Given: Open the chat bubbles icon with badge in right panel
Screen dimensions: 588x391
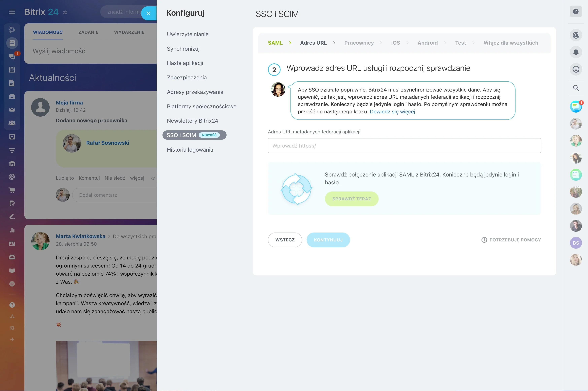Looking at the screenshot, I should pyautogui.click(x=576, y=107).
